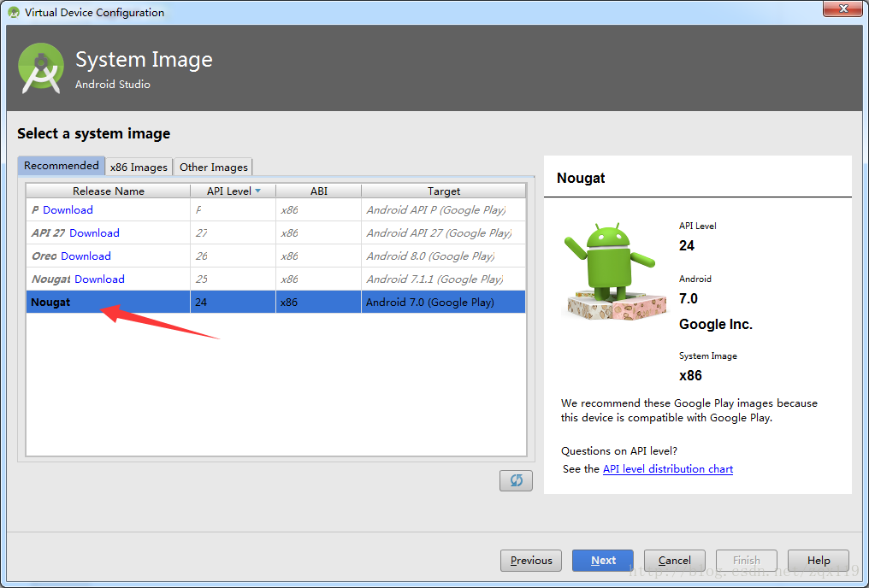The image size is (869, 588).
Task: Click the Help button
Action: coord(819,561)
